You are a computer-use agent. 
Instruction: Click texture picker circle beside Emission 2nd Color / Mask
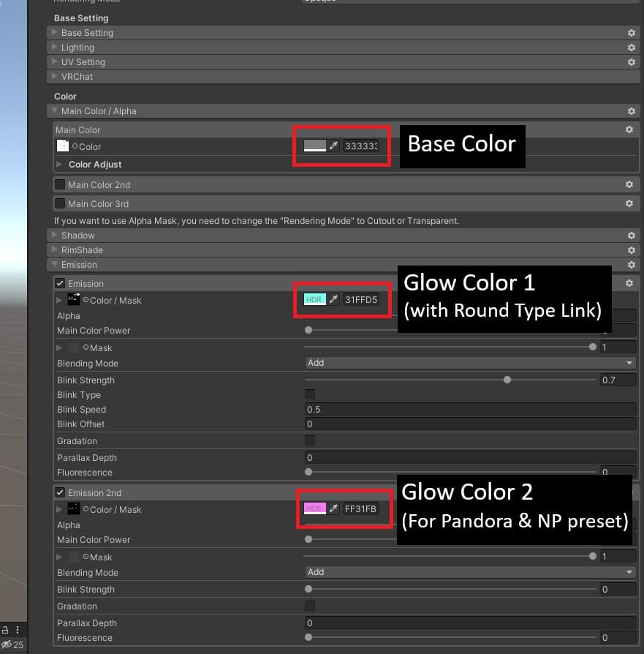pyautogui.click(x=86, y=509)
